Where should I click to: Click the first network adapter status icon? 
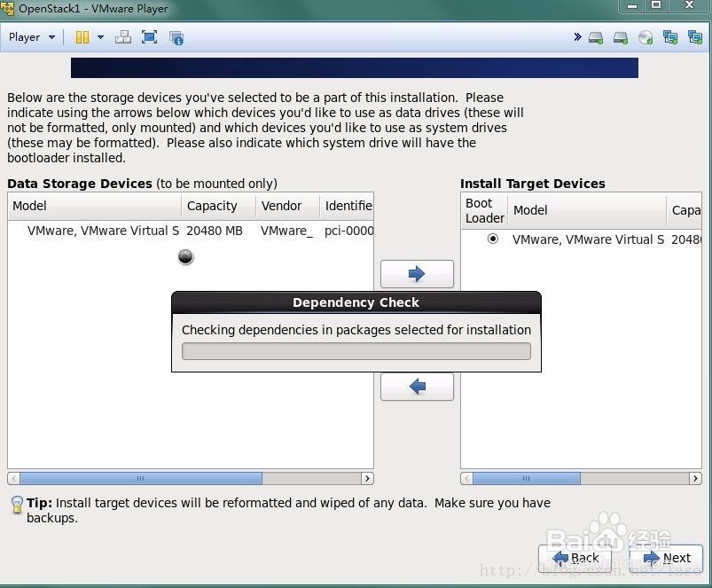click(669, 37)
